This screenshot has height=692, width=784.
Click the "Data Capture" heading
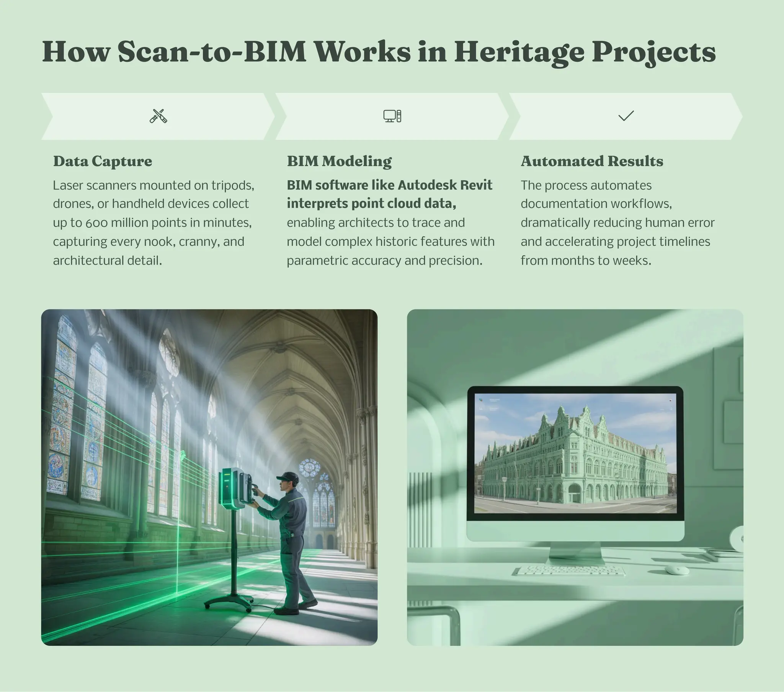pyautogui.click(x=103, y=161)
